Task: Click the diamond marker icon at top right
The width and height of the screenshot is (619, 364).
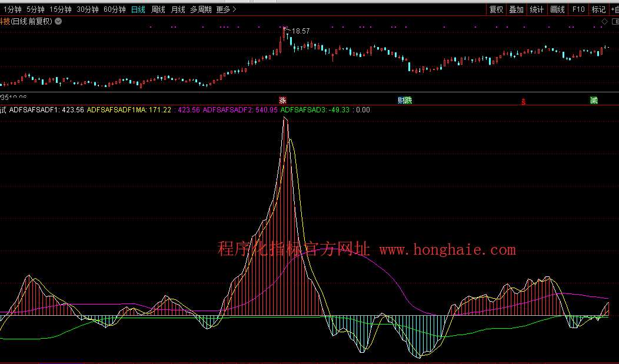Action: (x=604, y=21)
